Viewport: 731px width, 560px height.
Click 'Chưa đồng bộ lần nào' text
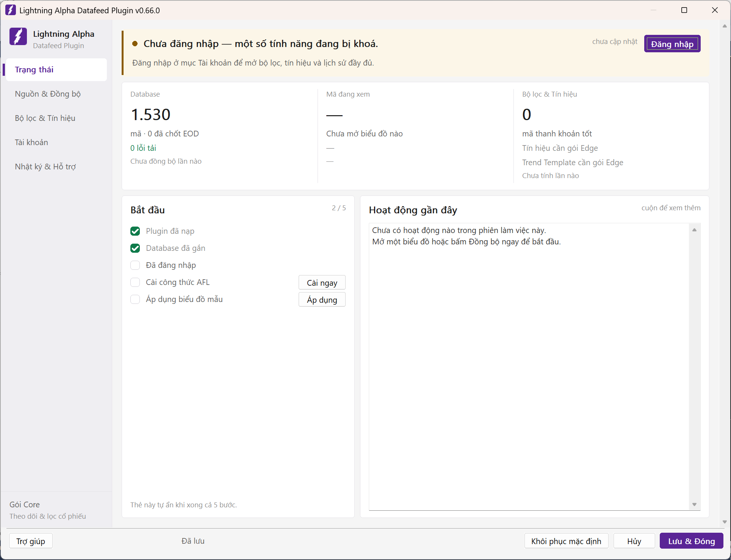pos(166,161)
